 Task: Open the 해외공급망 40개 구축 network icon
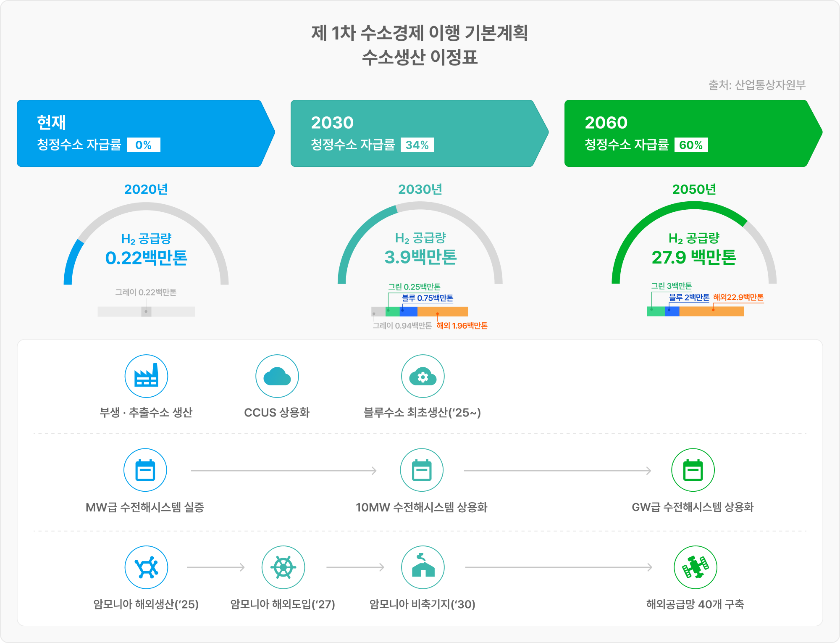[697, 567]
